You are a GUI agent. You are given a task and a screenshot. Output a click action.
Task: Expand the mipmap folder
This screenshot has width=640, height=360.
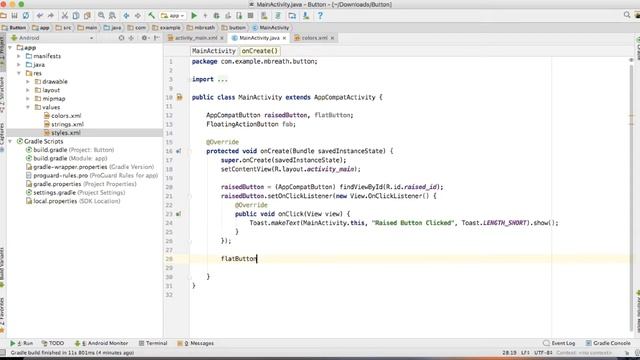tap(28, 99)
